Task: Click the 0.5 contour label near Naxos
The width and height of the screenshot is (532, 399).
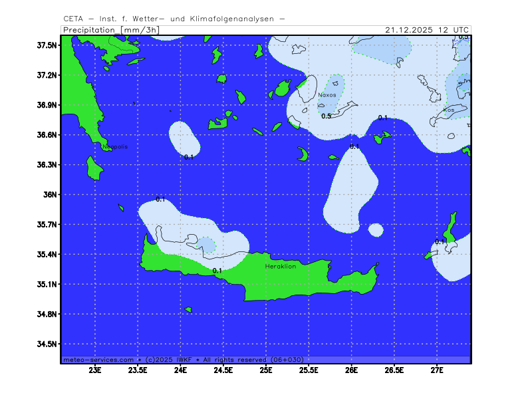Action: (x=326, y=116)
